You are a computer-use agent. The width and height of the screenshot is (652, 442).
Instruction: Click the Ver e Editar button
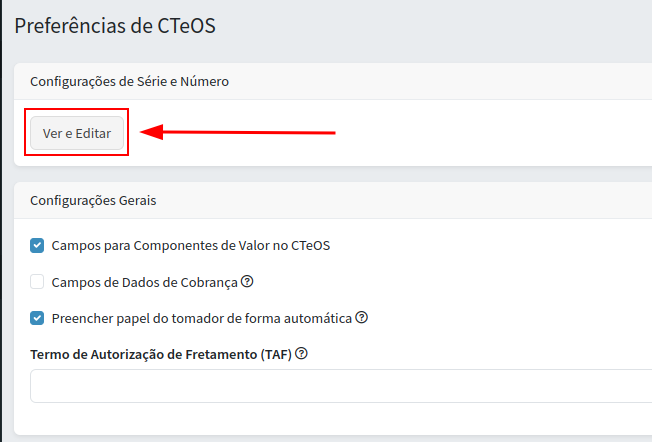point(77,133)
